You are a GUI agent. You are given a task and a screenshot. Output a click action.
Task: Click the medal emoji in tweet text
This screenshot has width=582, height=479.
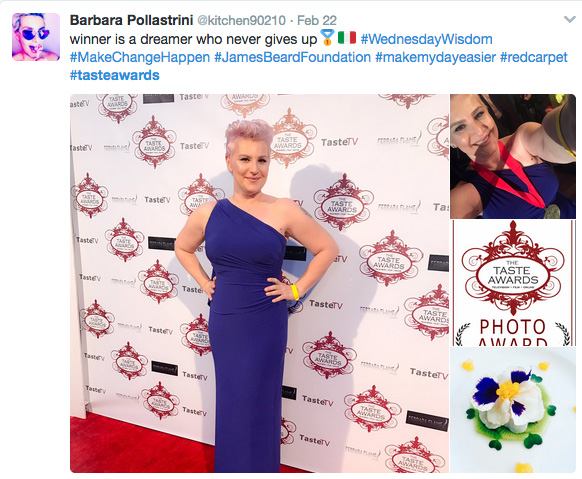pyautogui.click(x=327, y=38)
